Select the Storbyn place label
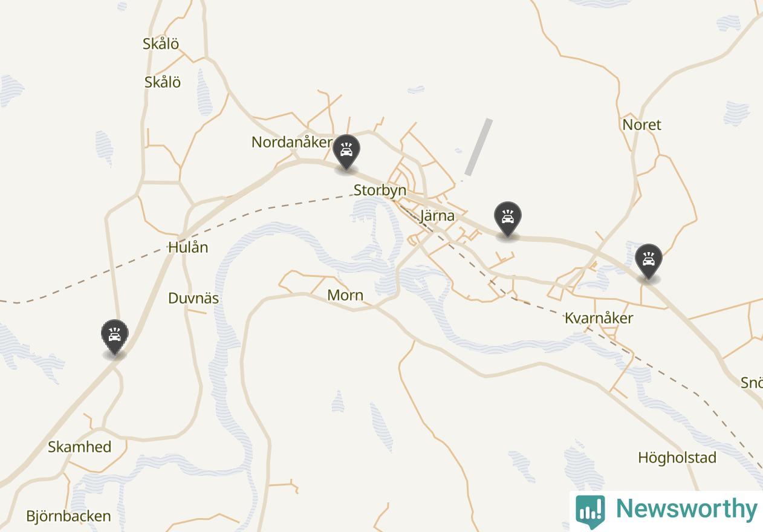 click(380, 190)
